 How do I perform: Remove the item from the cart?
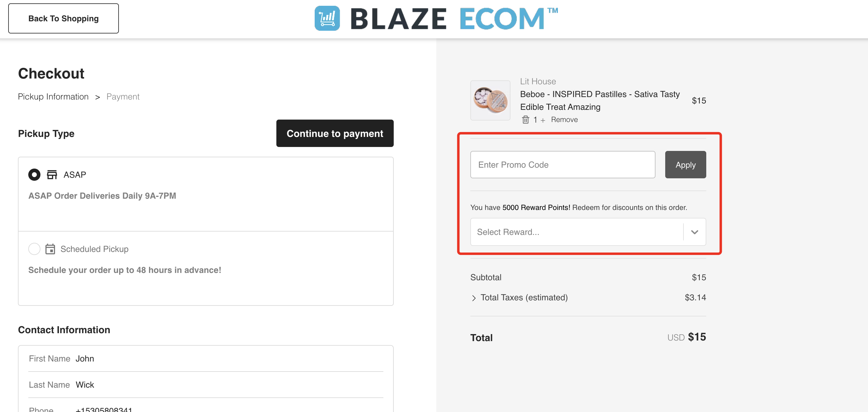[564, 120]
